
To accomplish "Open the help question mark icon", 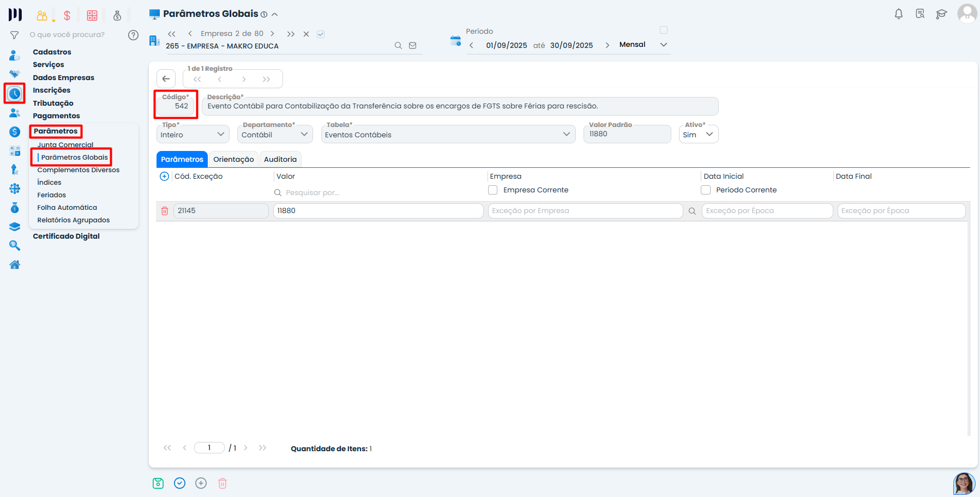I will pyautogui.click(x=133, y=35).
